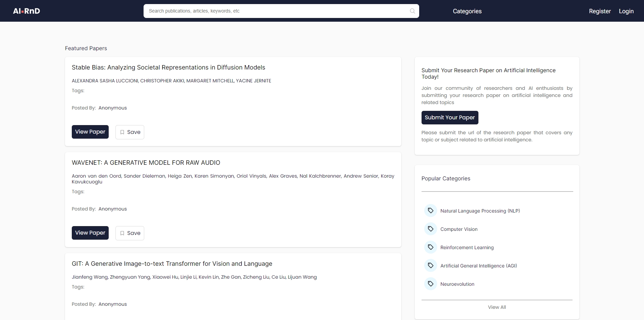Click the AI-RnD logo

pos(26,11)
